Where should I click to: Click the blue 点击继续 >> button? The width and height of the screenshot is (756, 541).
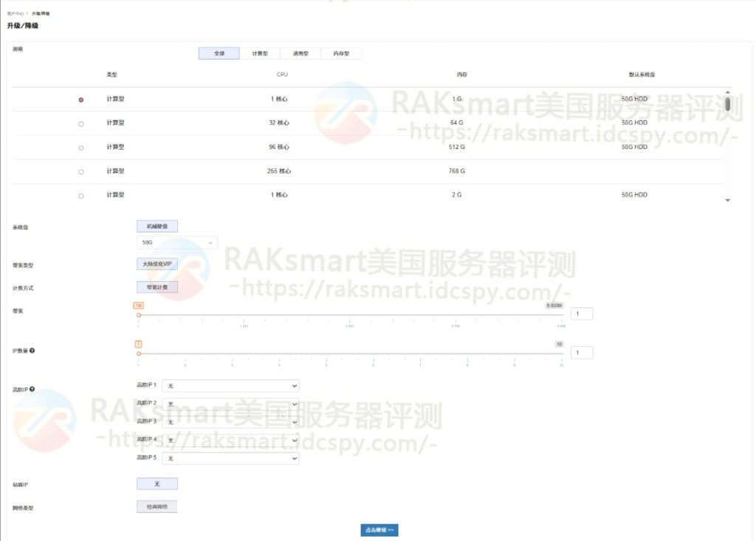[x=379, y=530]
